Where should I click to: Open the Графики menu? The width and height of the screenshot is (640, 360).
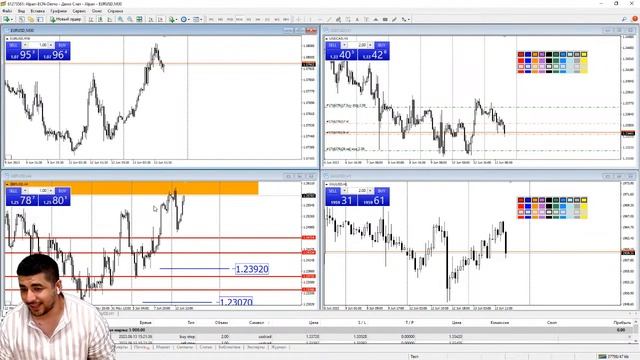[x=59, y=11]
